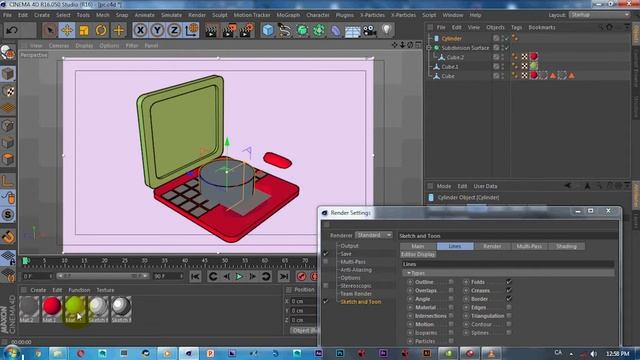Expand the Border line type options

click(466, 299)
